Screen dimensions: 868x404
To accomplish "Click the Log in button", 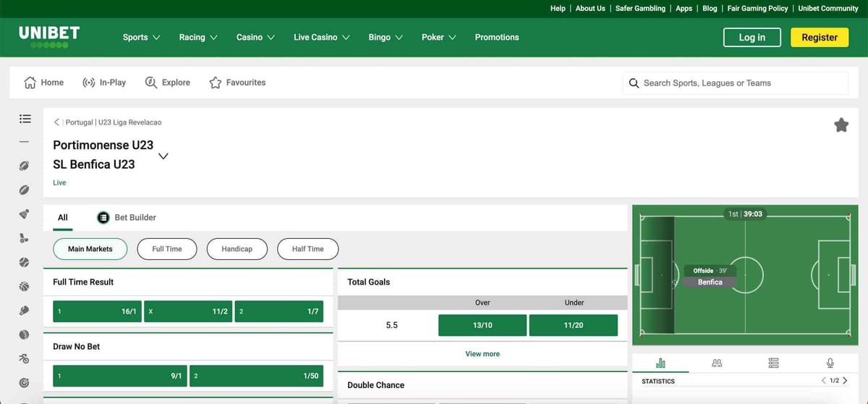I will [752, 38].
